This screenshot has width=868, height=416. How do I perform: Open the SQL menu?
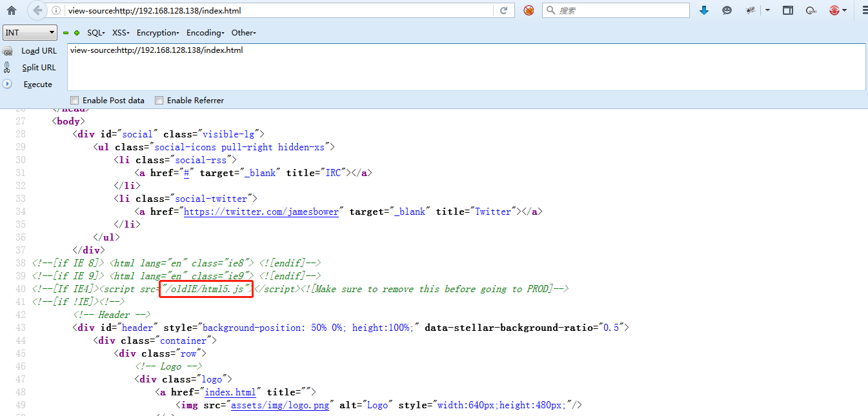[96, 33]
